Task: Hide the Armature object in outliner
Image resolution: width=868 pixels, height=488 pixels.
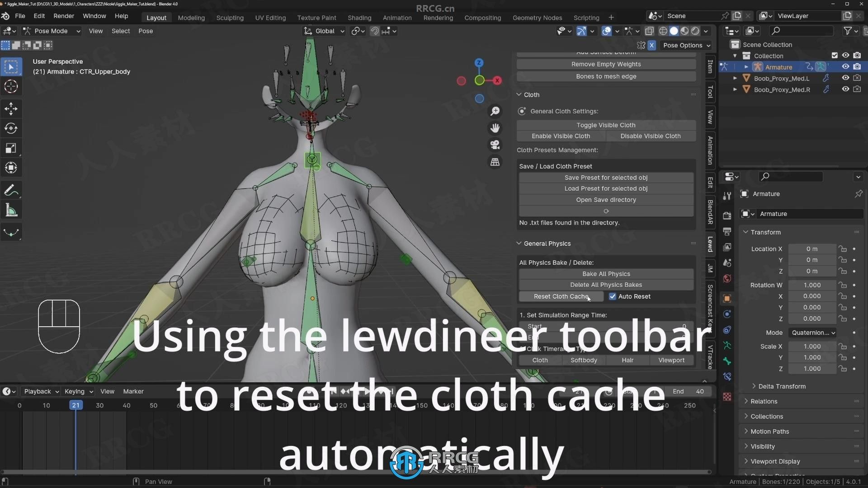Action: 845,67
